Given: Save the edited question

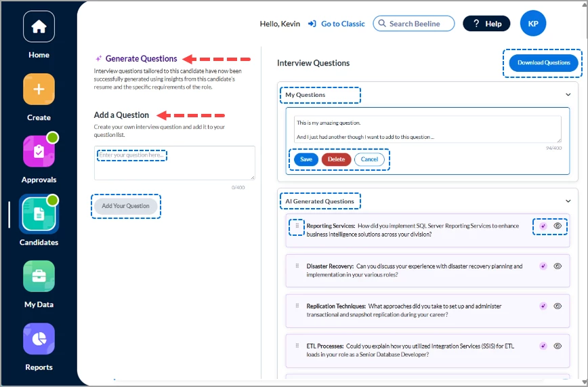Looking at the screenshot, I should point(306,159).
